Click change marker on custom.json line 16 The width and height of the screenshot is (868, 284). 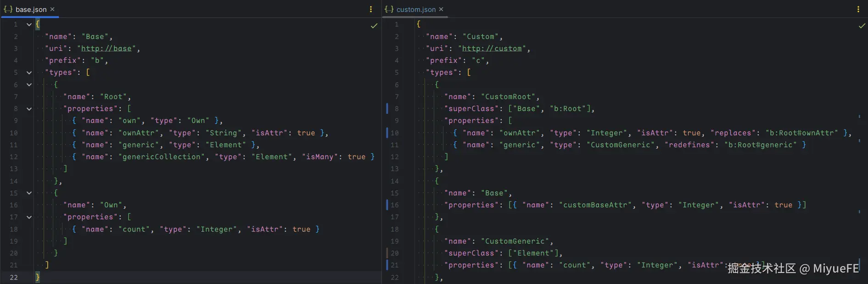[387, 205]
